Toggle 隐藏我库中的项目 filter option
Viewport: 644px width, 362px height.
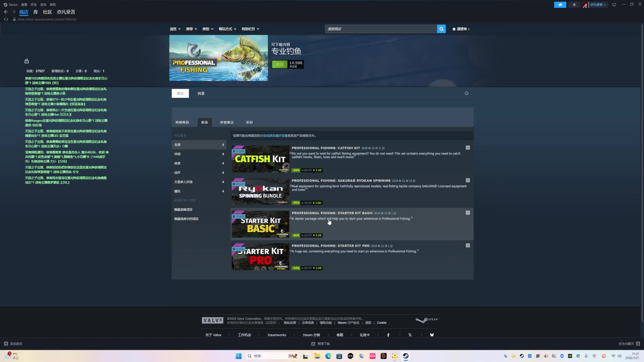tap(186, 219)
